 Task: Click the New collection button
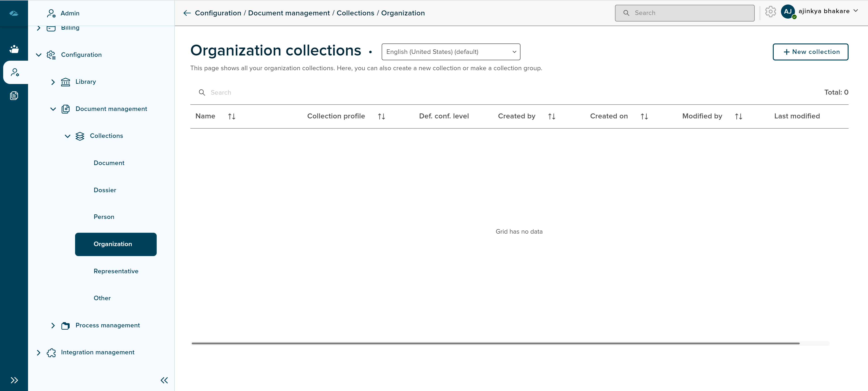pos(810,52)
